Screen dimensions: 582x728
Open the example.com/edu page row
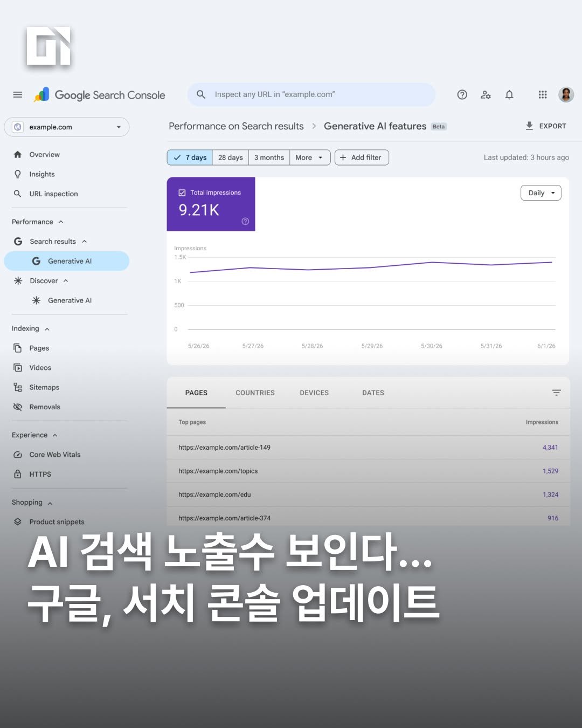click(x=369, y=495)
